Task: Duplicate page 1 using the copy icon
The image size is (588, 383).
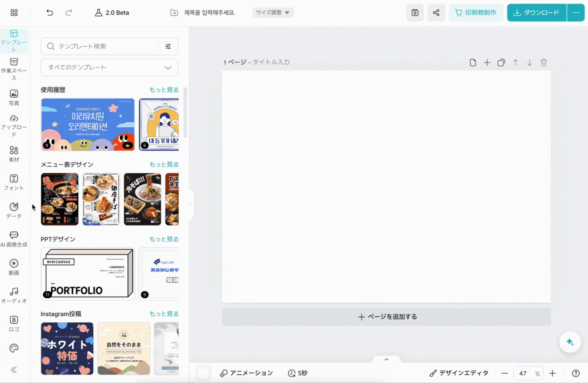Action: (501, 62)
